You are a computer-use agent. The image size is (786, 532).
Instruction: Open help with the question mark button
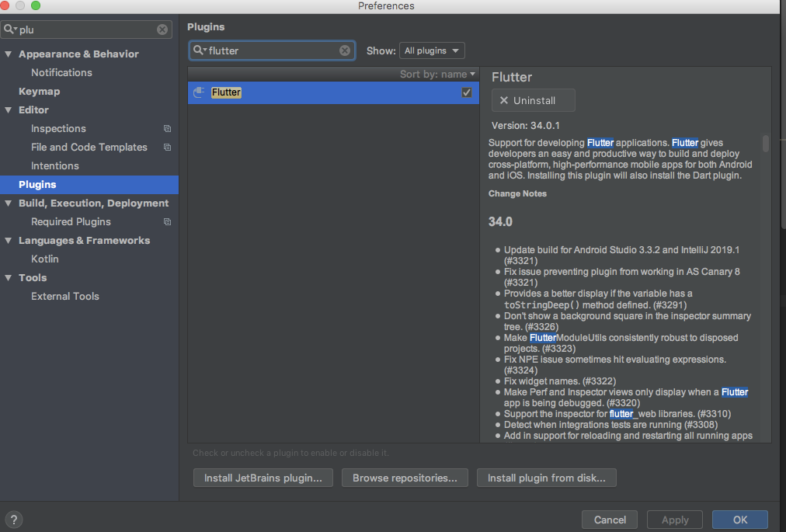[x=14, y=520]
